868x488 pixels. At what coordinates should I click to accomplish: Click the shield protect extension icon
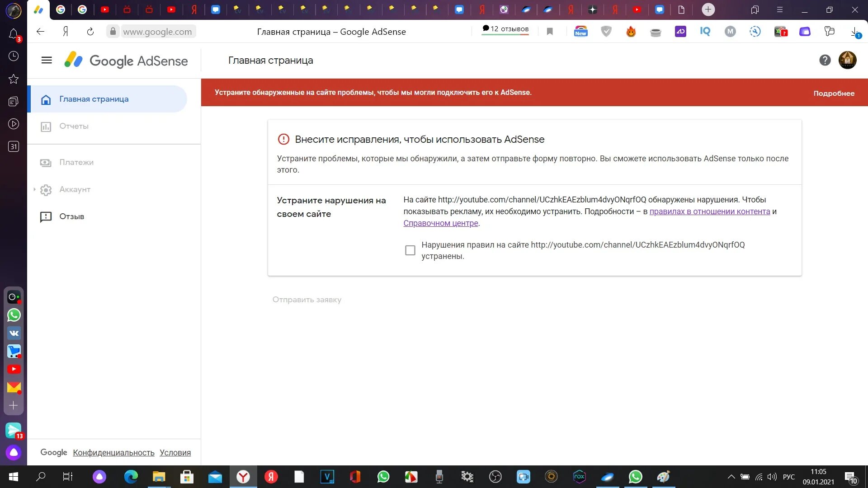click(606, 31)
